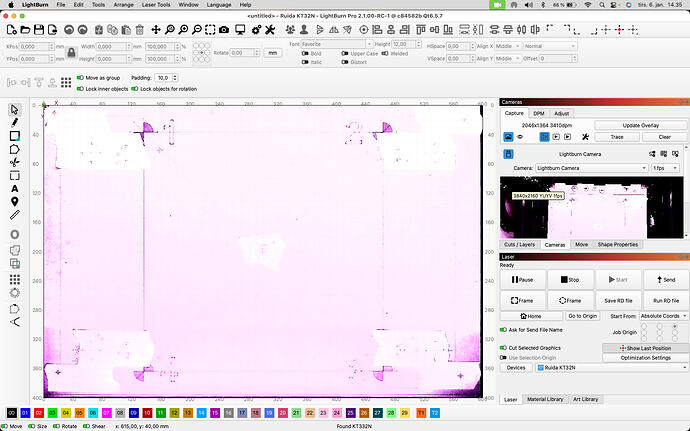Image resolution: width=690 pixels, height=431 pixels.
Task: Click the trash delete toolbar icon
Action: pyautogui.click(x=139, y=30)
